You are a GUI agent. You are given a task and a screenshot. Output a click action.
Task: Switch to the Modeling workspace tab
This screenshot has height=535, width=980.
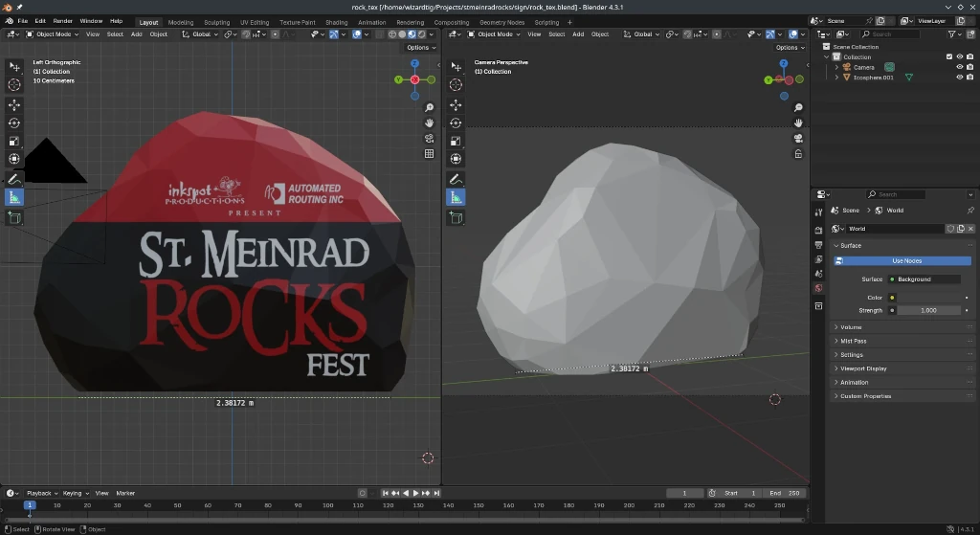coord(181,23)
